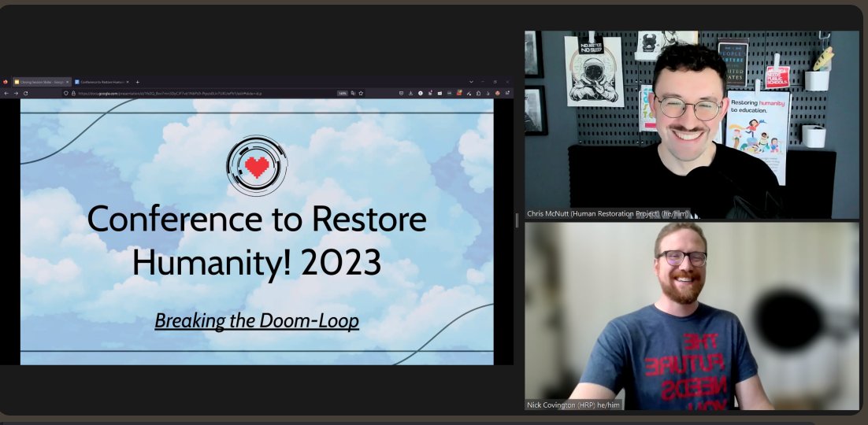Reload the page with the refresh icon
Image resolution: width=868 pixels, height=425 pixels.
tap(25, 94)
